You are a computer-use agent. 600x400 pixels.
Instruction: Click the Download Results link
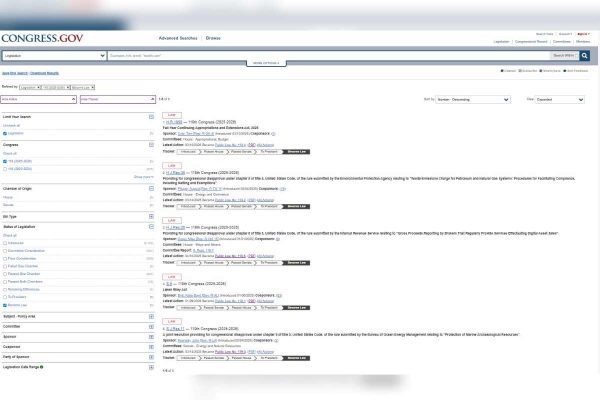click(x=44, y=73)
